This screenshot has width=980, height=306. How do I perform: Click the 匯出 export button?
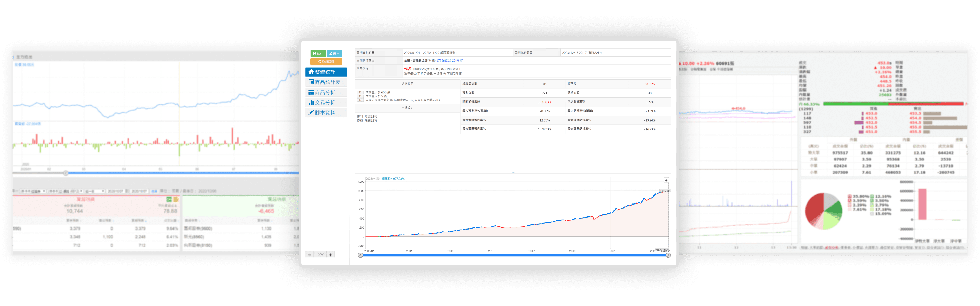pos(334,54)
